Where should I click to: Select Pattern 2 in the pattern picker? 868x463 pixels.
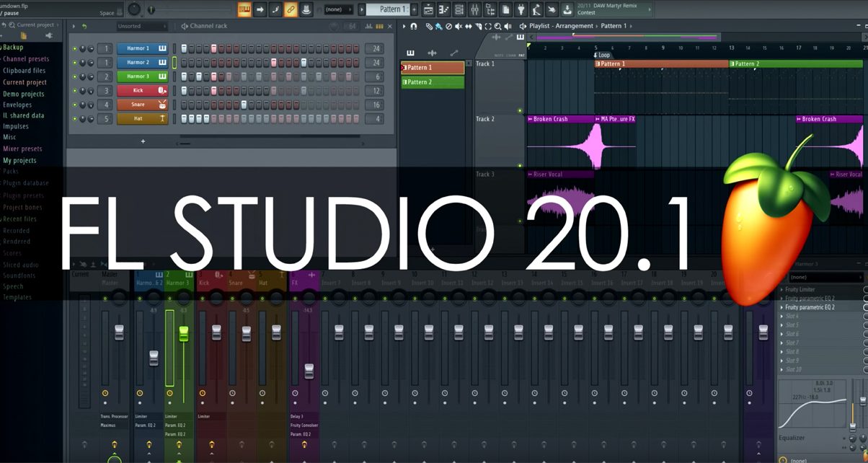point(433,82)
